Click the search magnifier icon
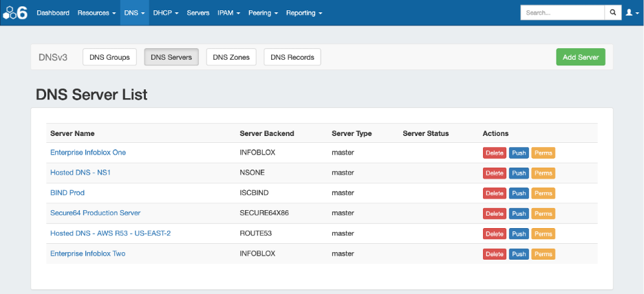The width and height of the screenshot is (644, 294). 613,12
